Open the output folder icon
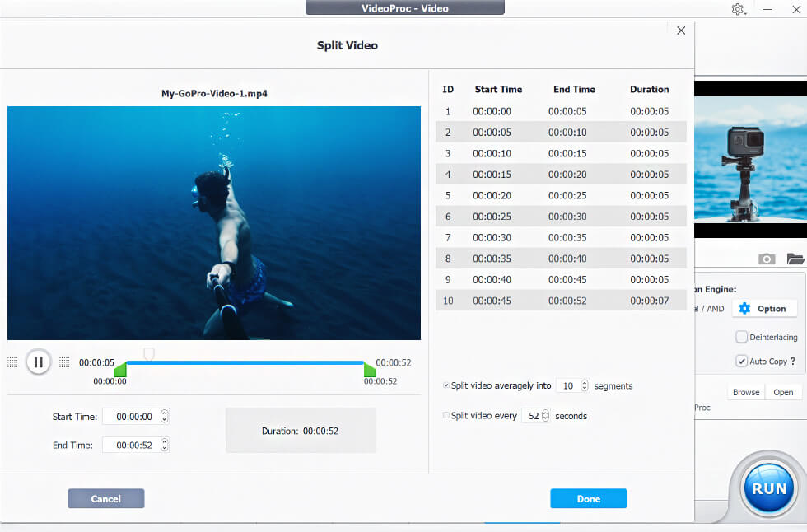 [x=795, y=259]
